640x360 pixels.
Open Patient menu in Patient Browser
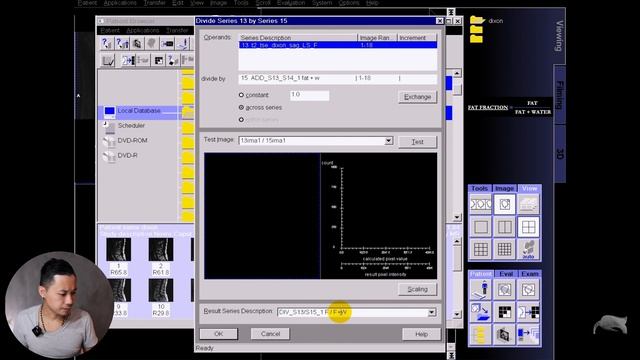point(110,30)
